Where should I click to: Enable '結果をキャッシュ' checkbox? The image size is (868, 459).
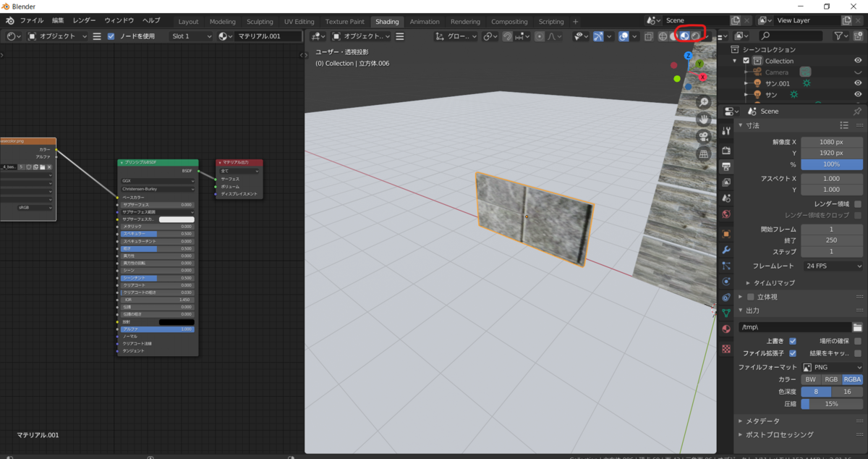click(x=858, y=353)
